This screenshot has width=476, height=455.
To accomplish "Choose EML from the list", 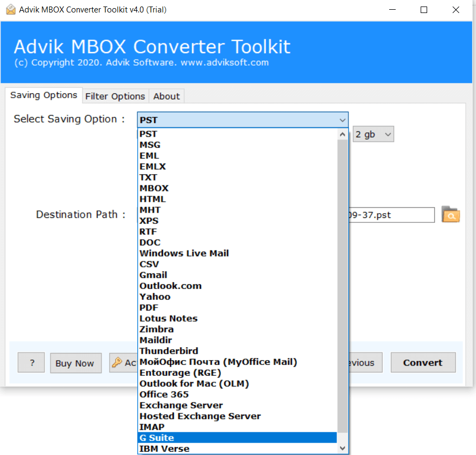I will pyautogui.click(x=237, y=156).
